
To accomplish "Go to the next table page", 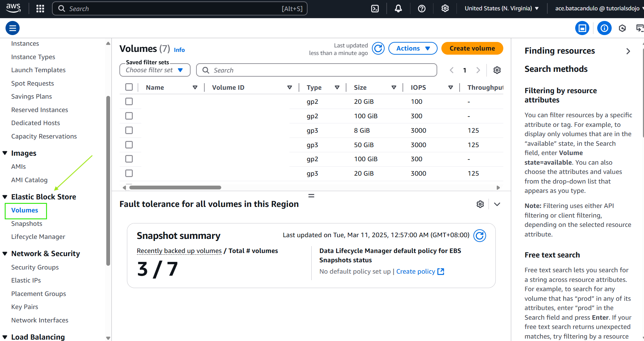I will (478, 70).
